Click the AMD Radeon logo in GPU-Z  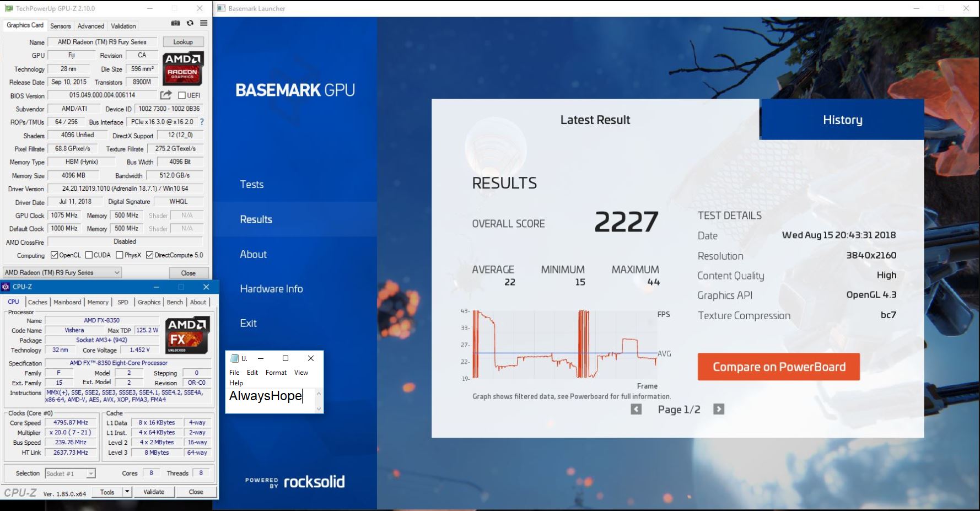pyautogui.click(x=183, y=68)
